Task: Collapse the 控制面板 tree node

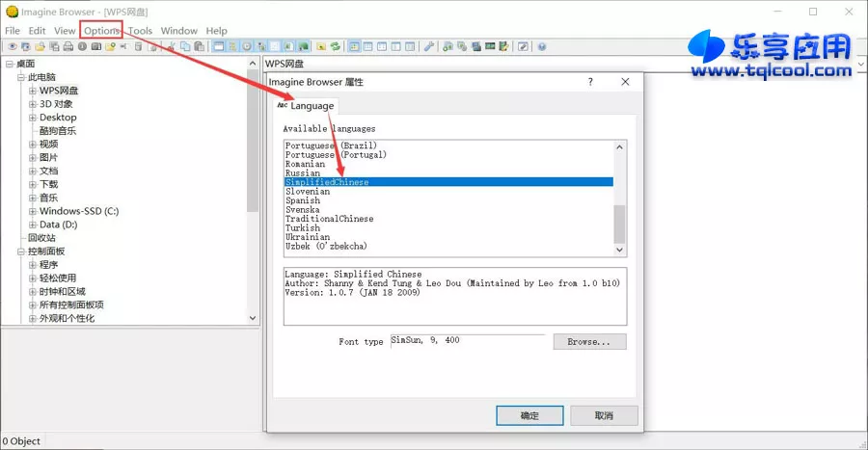Action: (21, 251)
